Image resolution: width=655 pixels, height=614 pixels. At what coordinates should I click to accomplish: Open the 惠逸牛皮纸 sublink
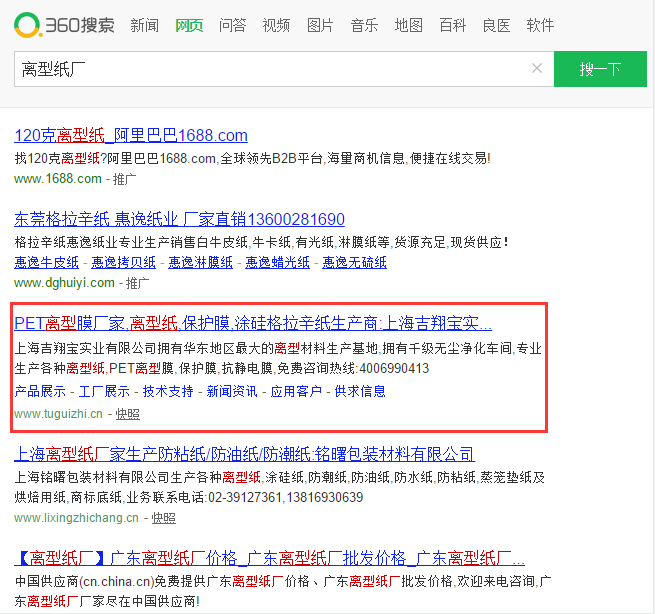tap(46, 262)
